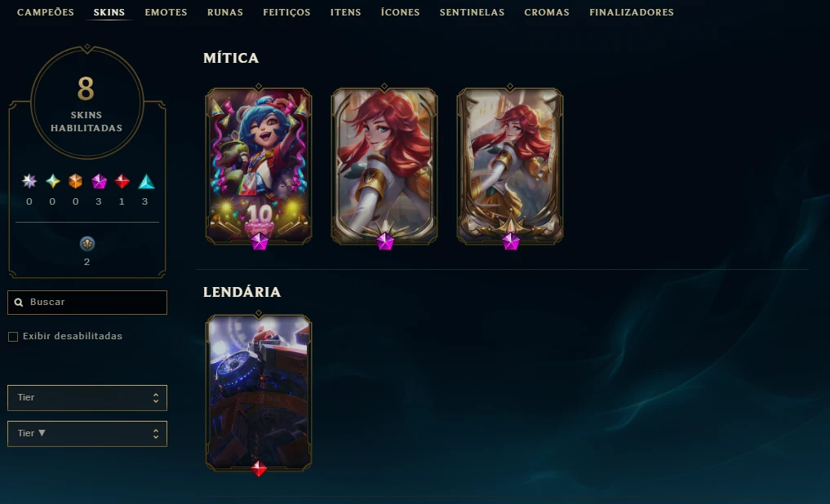This screenshot has width=830, height=504.
Task: Select the blue-haired anniversary mythic skin card
Action: point(259,166)
